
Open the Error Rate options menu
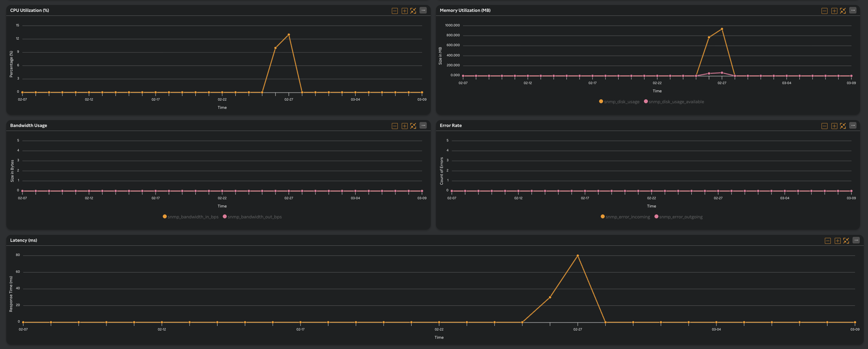(853, 125)
